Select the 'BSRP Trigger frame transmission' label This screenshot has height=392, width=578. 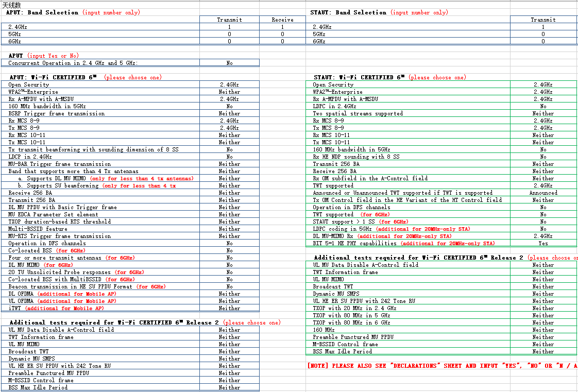click(x=56, y=113)
